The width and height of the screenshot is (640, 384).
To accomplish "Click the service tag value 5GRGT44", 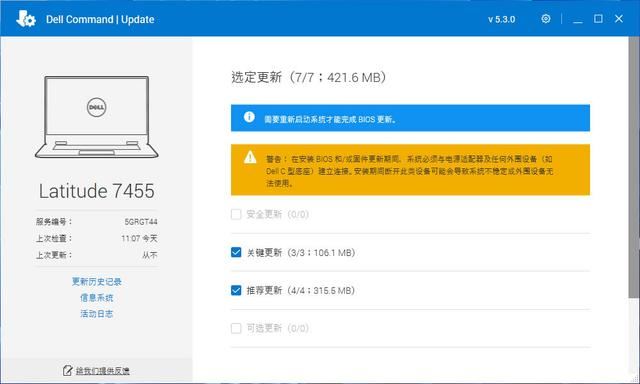I will [141, 222].
